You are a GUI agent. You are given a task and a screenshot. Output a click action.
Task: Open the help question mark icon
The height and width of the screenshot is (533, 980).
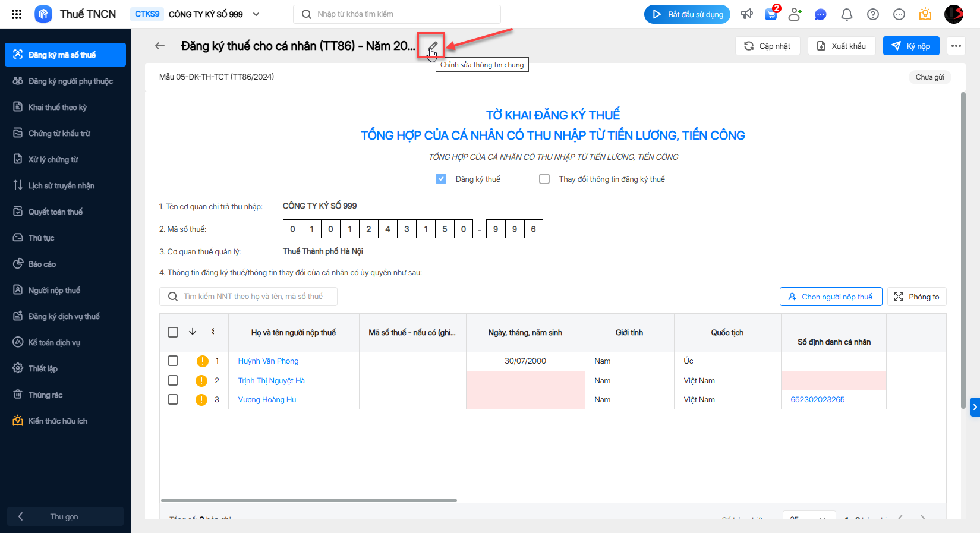(873, 14)
